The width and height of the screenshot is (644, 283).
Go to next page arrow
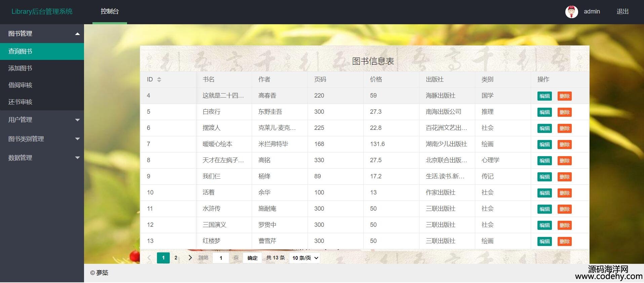(190, 258)
